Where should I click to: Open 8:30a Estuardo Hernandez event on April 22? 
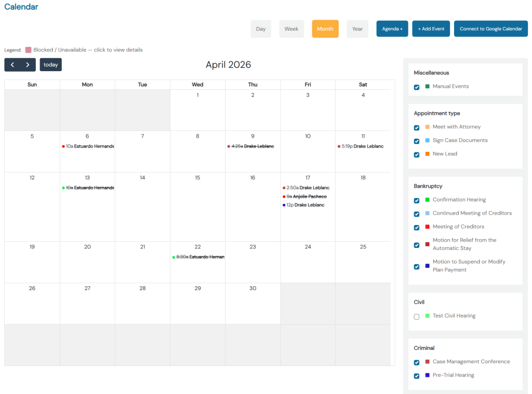198,257
